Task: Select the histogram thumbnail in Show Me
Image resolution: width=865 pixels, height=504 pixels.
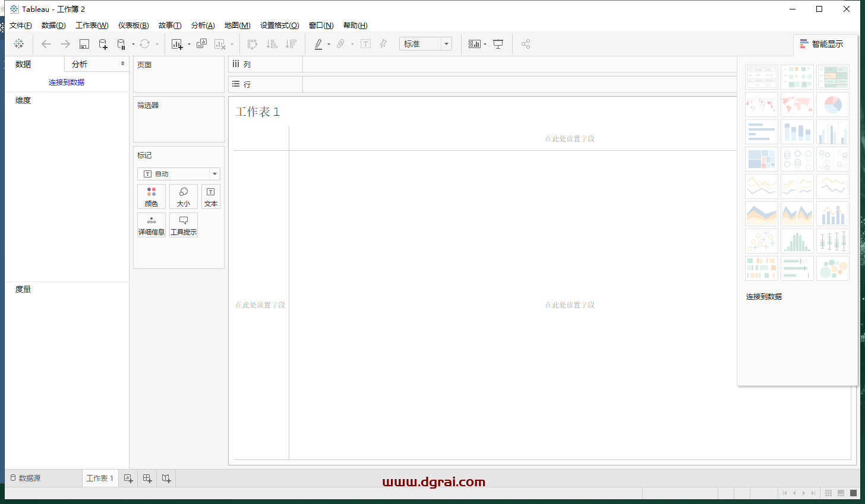Action: [797, 241]
